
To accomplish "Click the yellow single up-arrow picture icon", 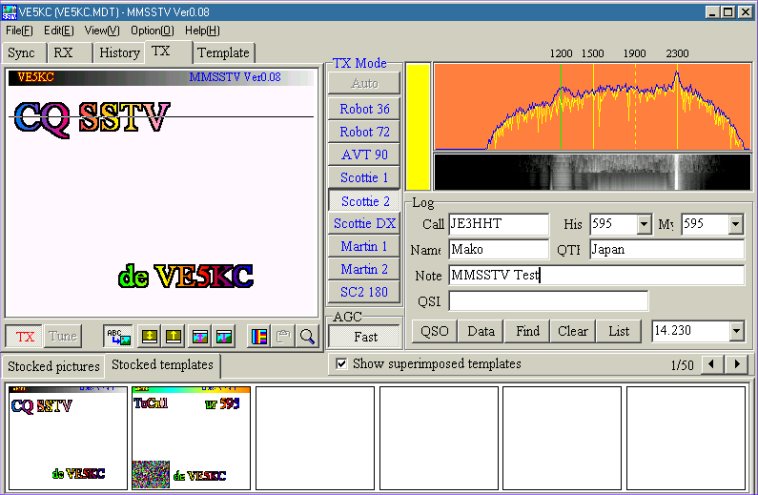I will click(x=174, y=336).
